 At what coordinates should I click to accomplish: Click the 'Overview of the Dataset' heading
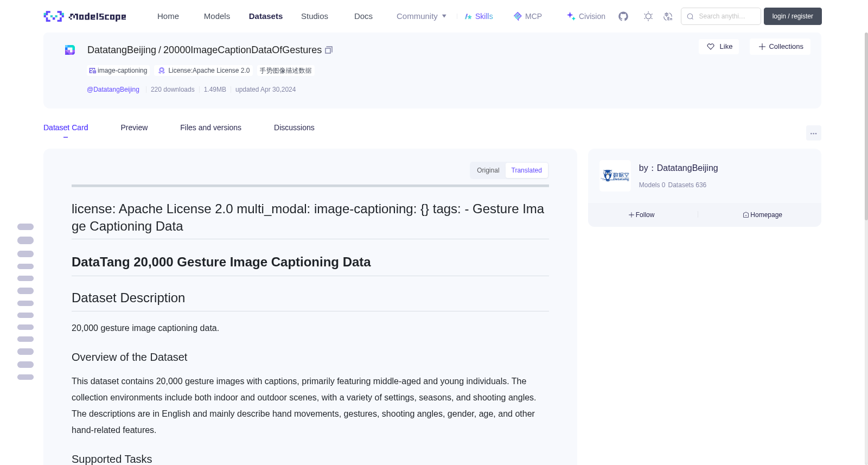129,357
